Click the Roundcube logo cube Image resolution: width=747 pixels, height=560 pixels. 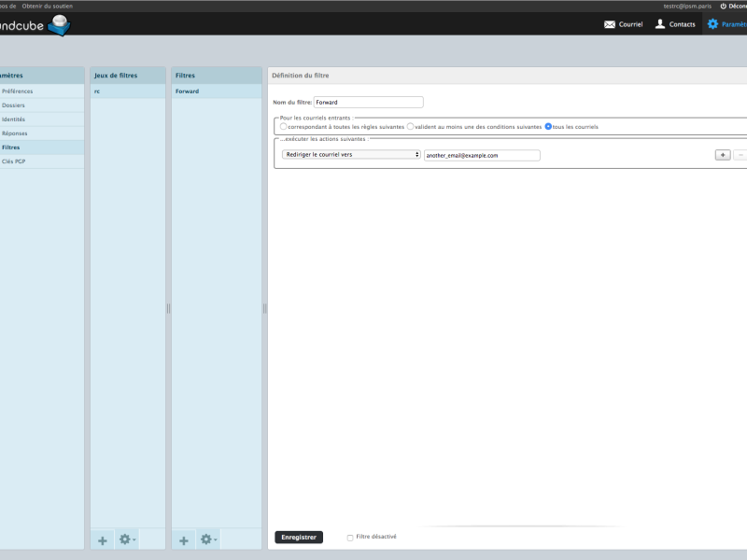click(59, 25)
